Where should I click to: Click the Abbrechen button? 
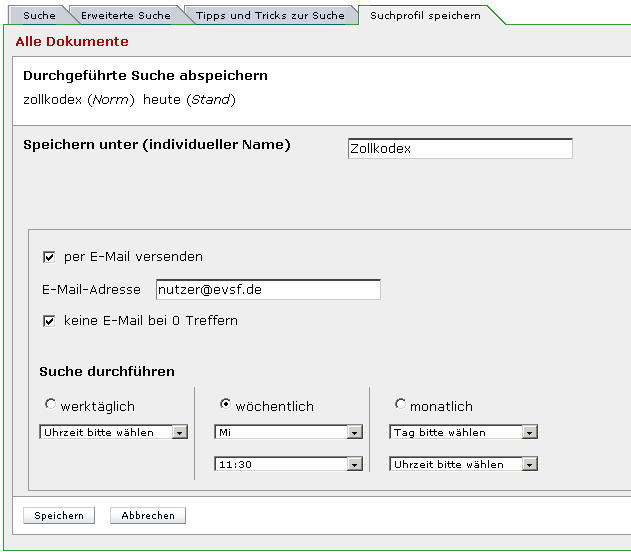148,516
